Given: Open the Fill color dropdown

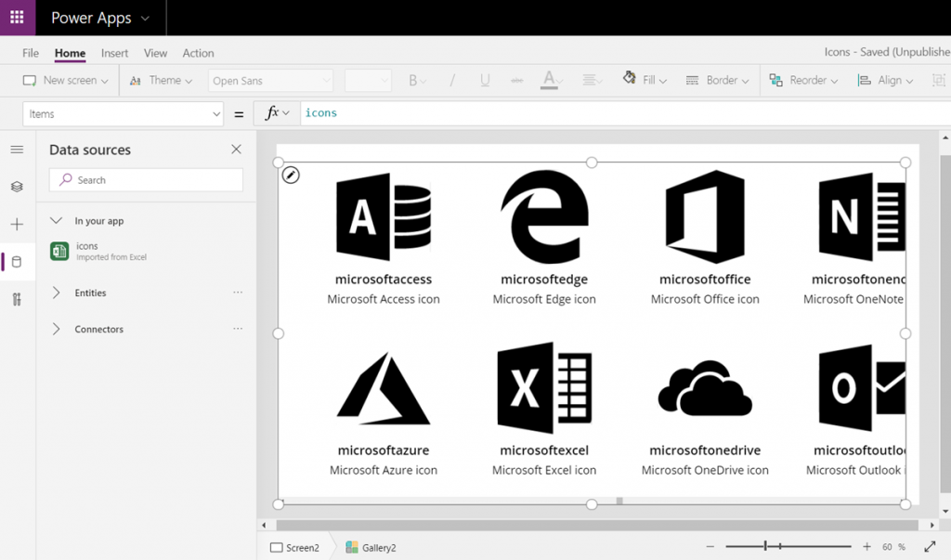Looking at the screenshot, I should click(x=645, y=80).
